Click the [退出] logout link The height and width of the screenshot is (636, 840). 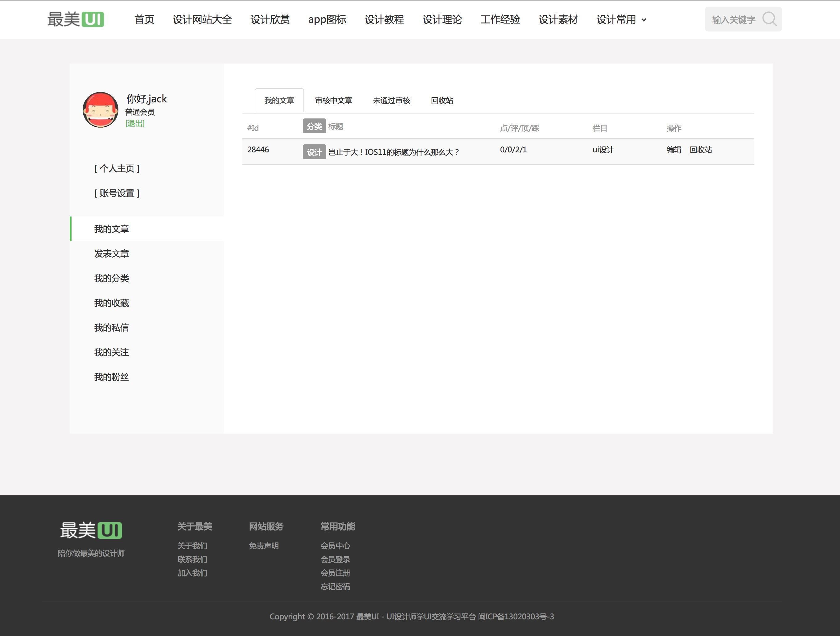135,123
